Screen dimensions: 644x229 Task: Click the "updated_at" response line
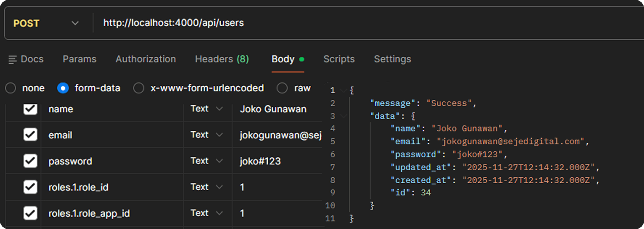495,167
